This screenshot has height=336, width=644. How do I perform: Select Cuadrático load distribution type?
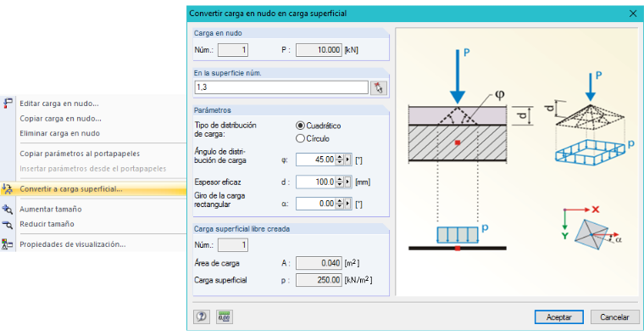tap(300, 126)
